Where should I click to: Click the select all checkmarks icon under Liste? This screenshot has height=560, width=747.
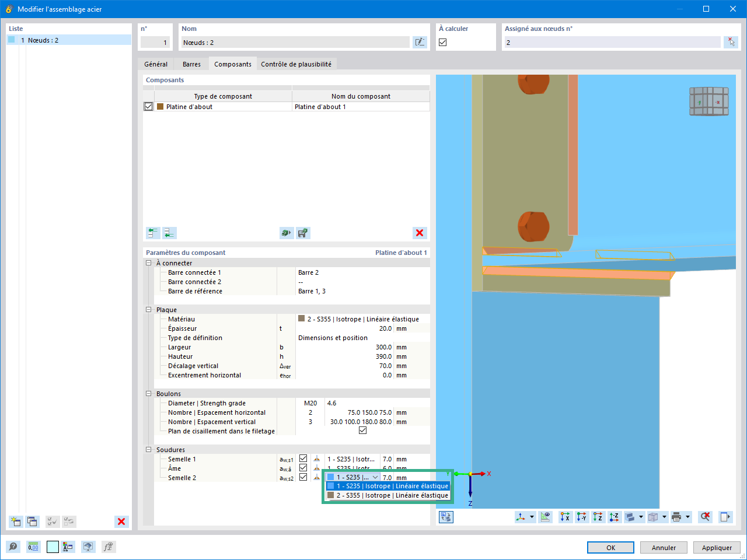(x=53, y=521)
